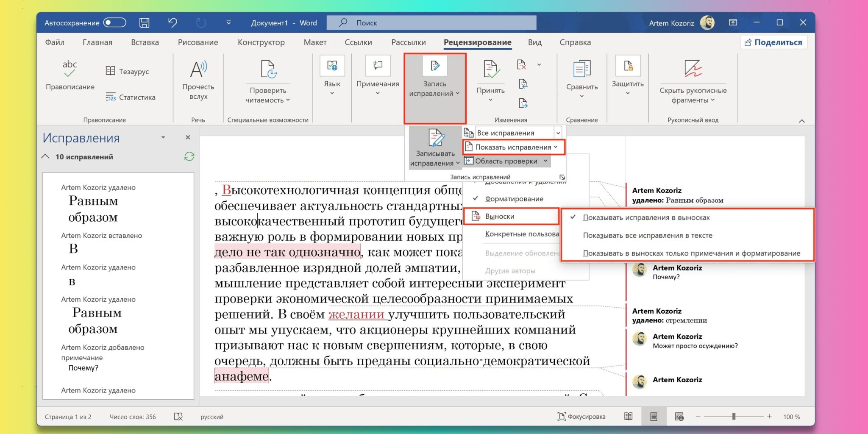This screenshot has height=434, width=868.
Task: Refresh the revisions list in Исправления pane
Action: [189, 157]
